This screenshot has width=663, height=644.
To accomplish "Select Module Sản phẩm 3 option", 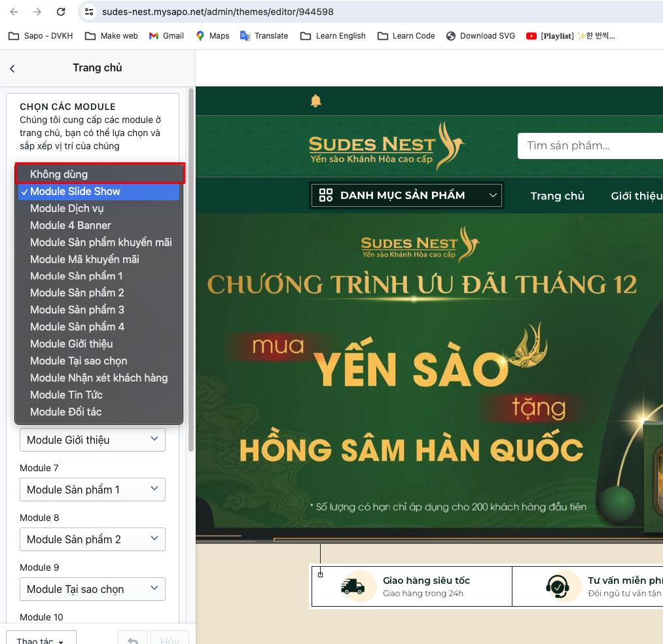I will [x=99, y=310].
